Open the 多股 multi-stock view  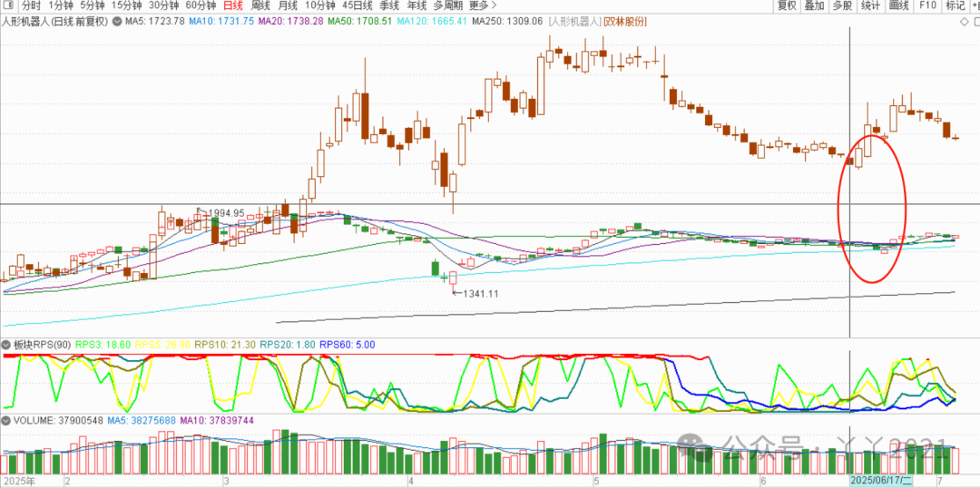[x=841, y=5]
